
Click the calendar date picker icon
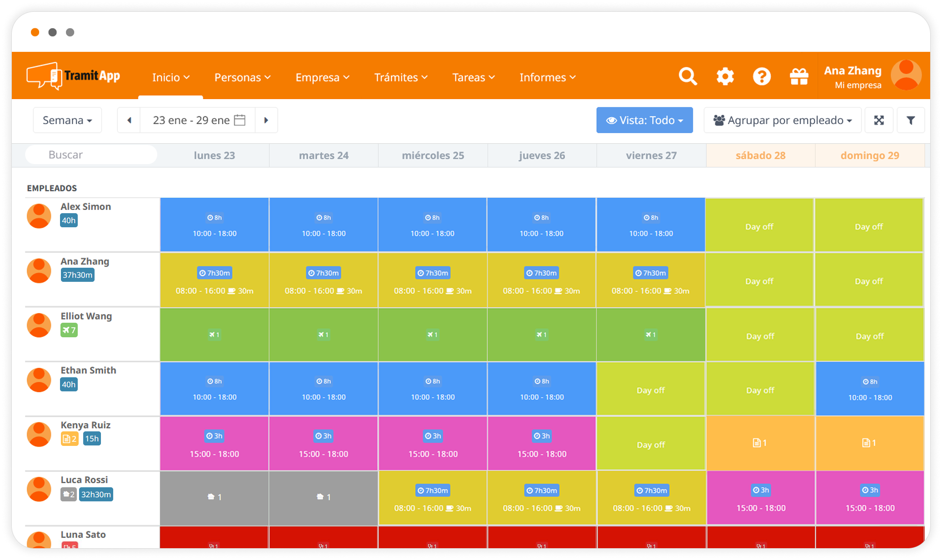click(x=240, y=120)
